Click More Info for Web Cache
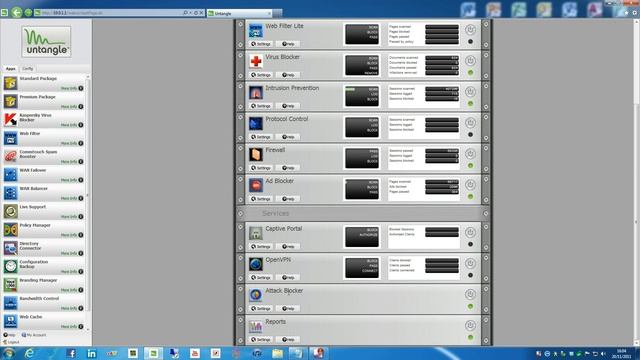 (x=72, y=327)
